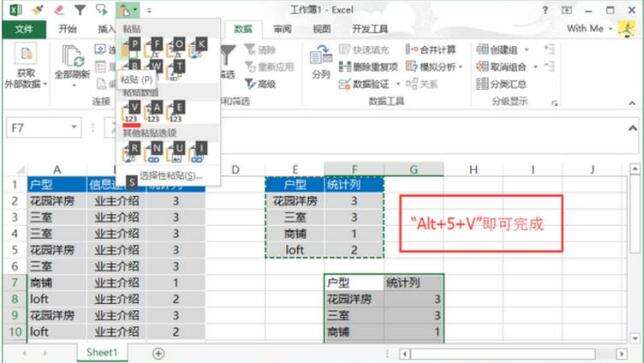Click 高级 Advanced filter button
644x363 pixels.
point(261,84)
